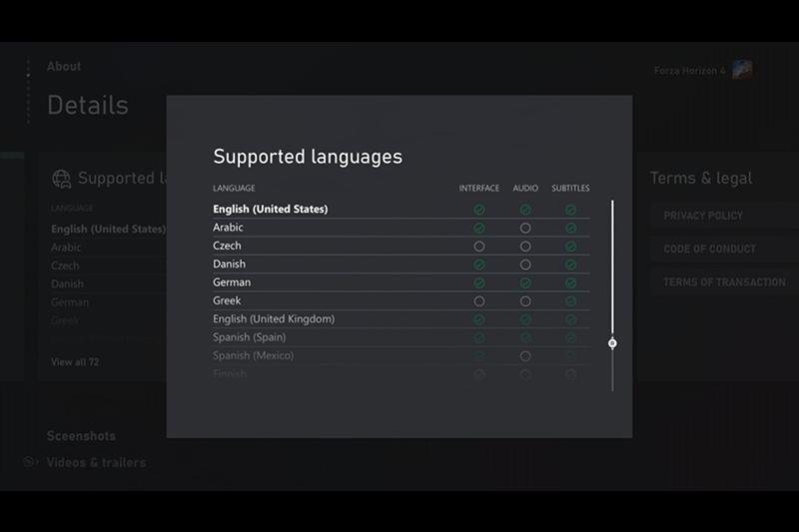Click the empty Czech interface circle

479,247
